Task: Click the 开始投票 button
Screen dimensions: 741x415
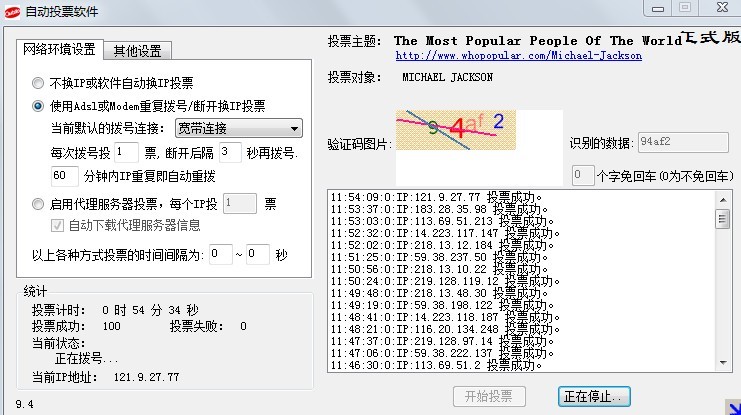Action: [488, 396]
